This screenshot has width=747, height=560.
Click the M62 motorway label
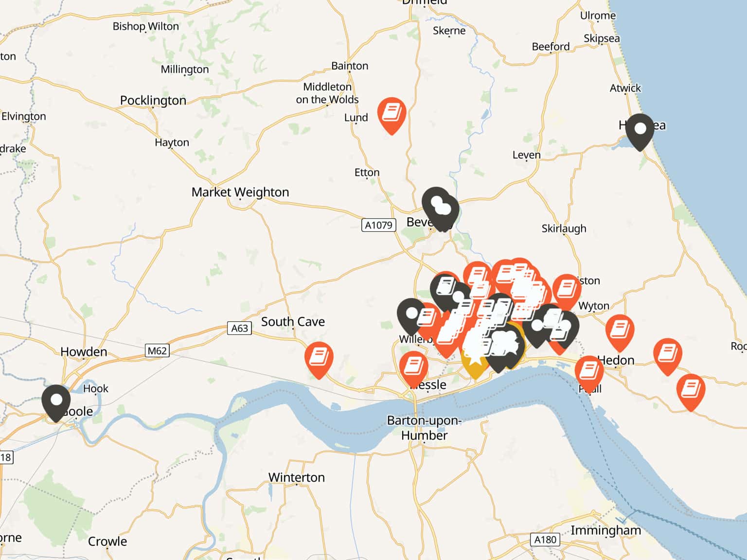pos(157,350)
